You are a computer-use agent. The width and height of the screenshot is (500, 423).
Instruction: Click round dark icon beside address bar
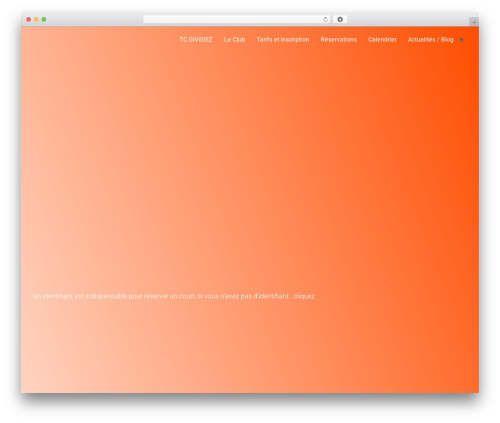point(340,19)
